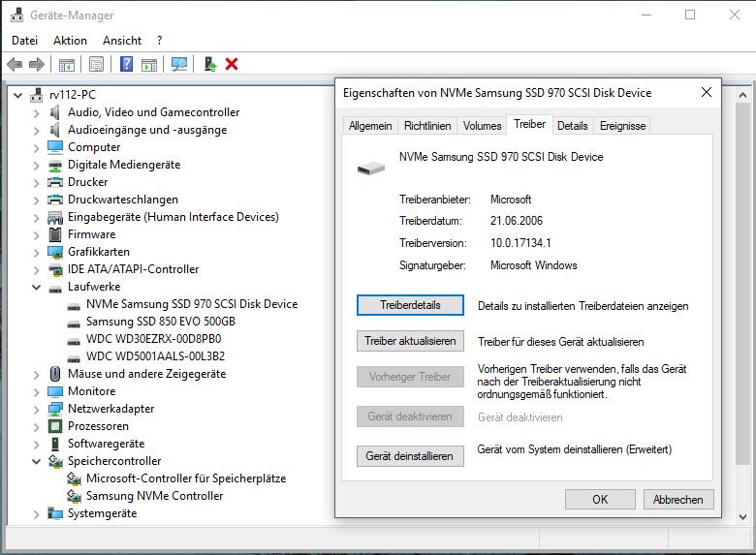Collapse the rv112-PC root node

click(17, 95)
